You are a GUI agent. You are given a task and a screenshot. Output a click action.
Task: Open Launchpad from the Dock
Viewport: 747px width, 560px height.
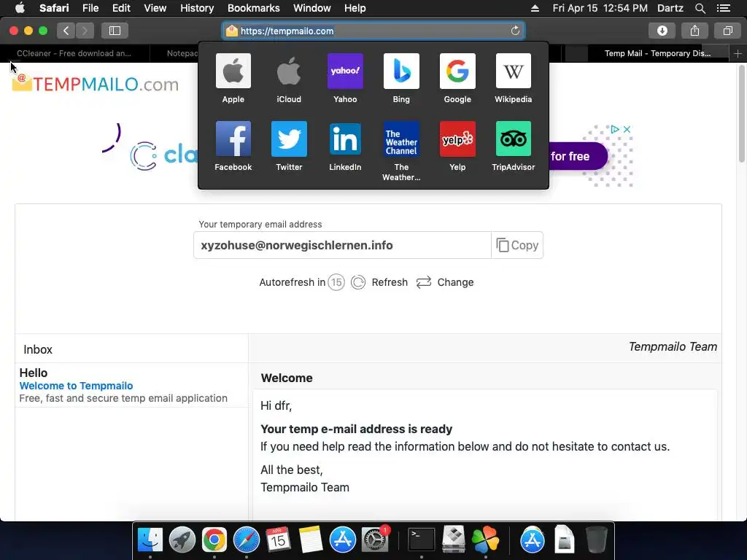[x=182, y=540]
